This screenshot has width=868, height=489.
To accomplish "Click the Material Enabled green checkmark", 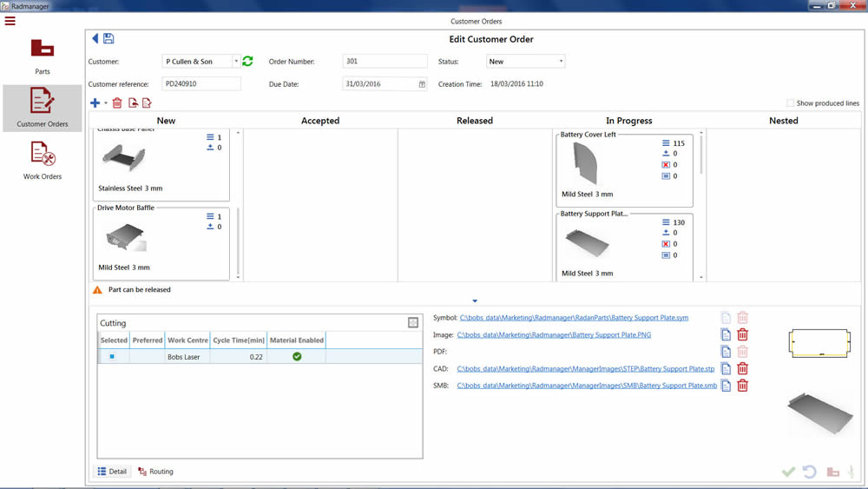I will 297,357.
